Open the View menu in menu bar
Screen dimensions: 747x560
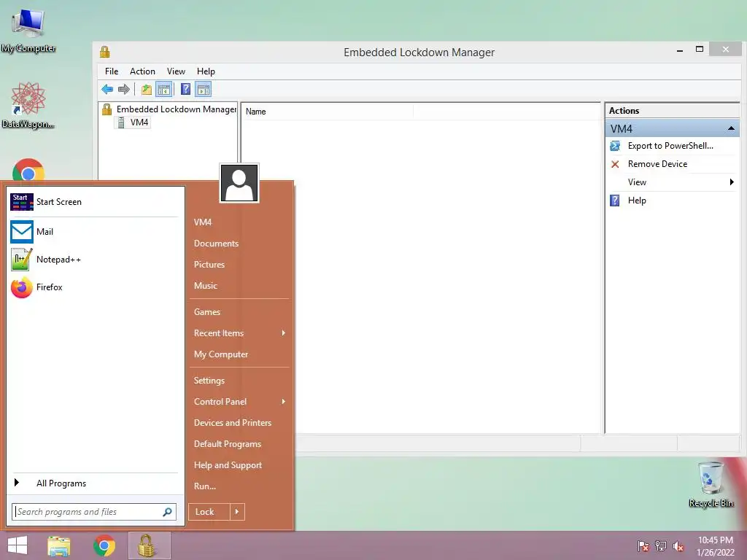point(176,71)
